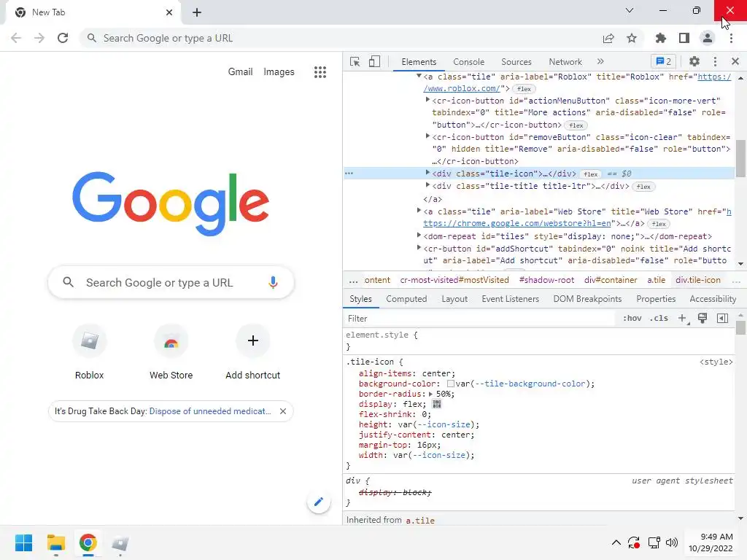747x560 pixels.
Task: Open File Explorer from the taskbar
Action: tap(55, 542)
